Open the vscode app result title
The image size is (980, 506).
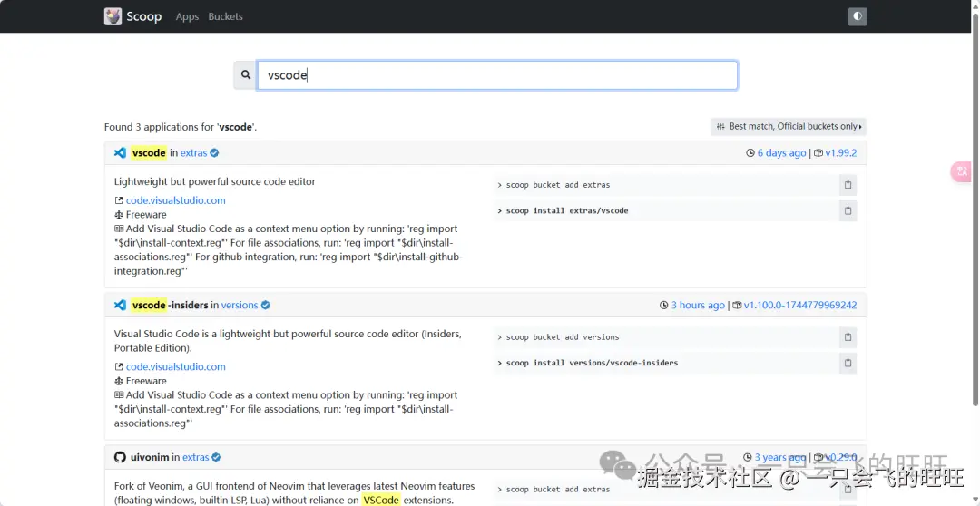pos(149,153)
